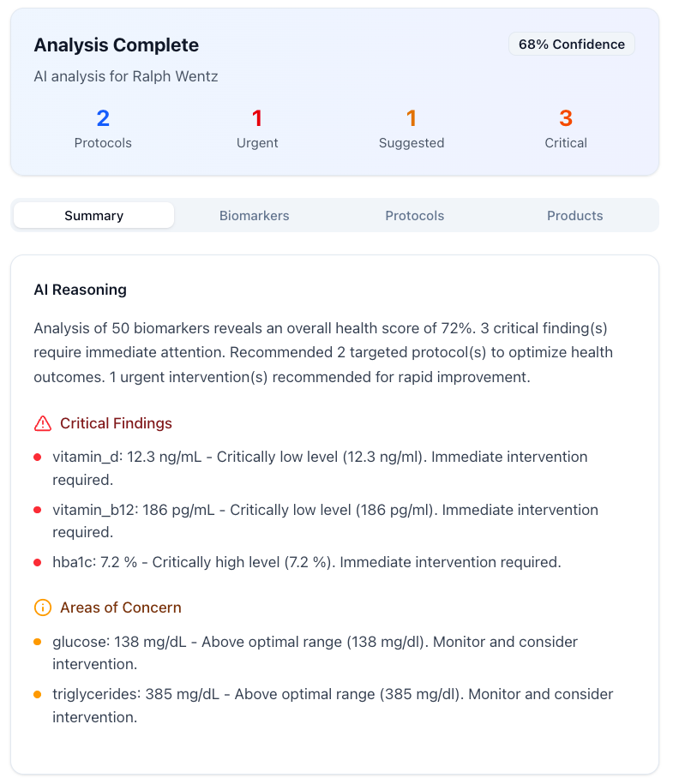This screenshot has width=673, height=784.
Task: Click the 68% Confidence badge
Action: (x=571, y=45)
